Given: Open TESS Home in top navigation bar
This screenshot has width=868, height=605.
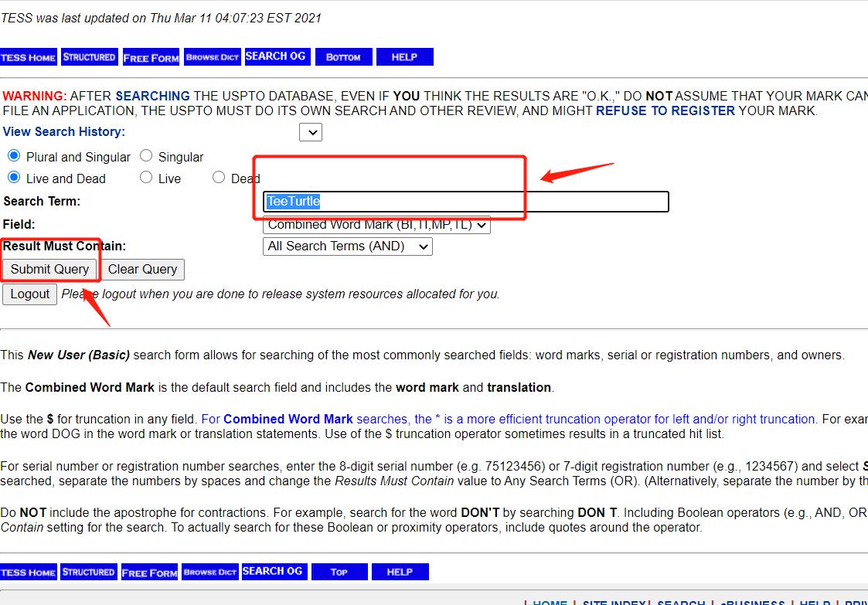Looking at the screenshot, I should (29, 57).
